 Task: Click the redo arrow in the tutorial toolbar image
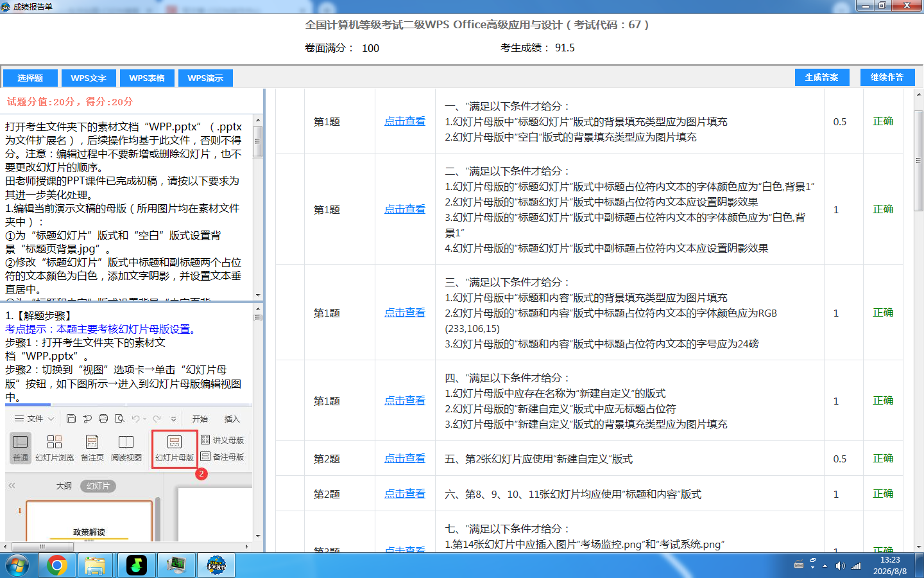pos(157,419)
